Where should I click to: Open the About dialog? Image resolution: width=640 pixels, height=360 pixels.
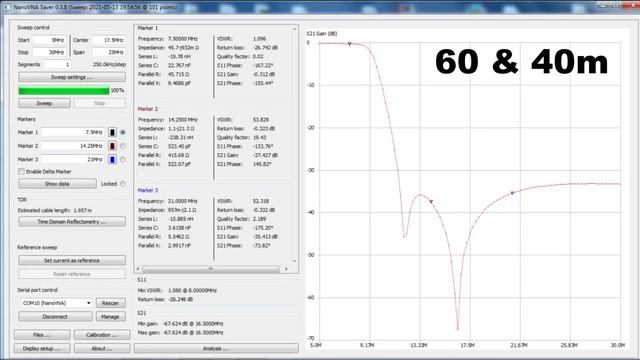[102, 349]
